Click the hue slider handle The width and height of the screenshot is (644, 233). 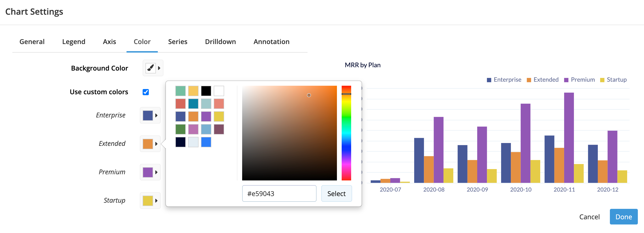click(346, 94)
